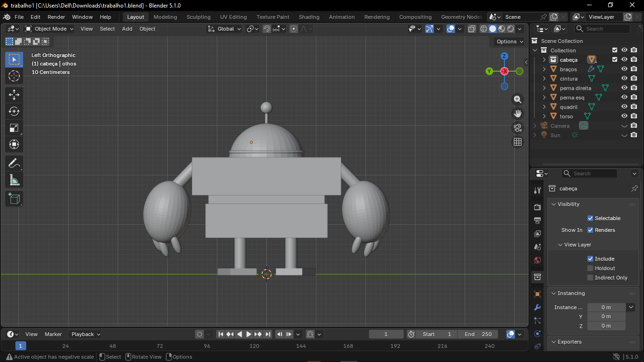Activate the Annotate tool

click(x=14, y=164)
